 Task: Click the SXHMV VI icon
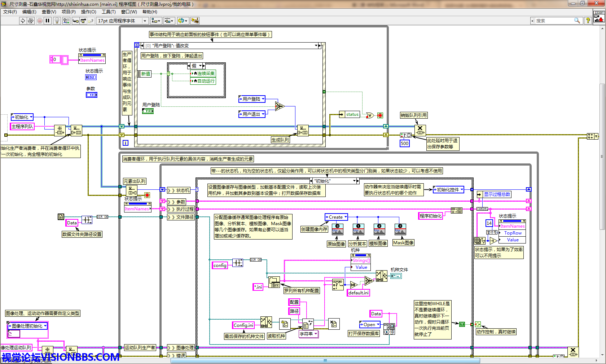(599, 17)
